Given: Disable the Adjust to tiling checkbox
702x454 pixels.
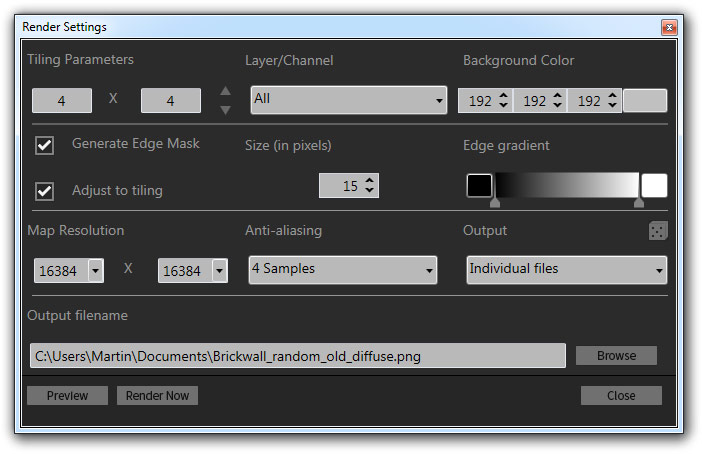Looking at the screenshot, I should [45, 190].
